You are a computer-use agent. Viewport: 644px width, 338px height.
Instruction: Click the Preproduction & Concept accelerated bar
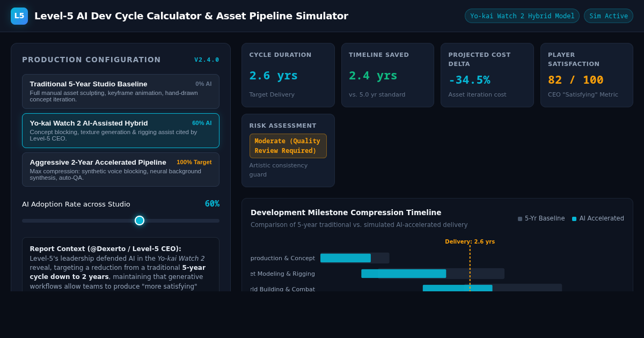point(346,258)
